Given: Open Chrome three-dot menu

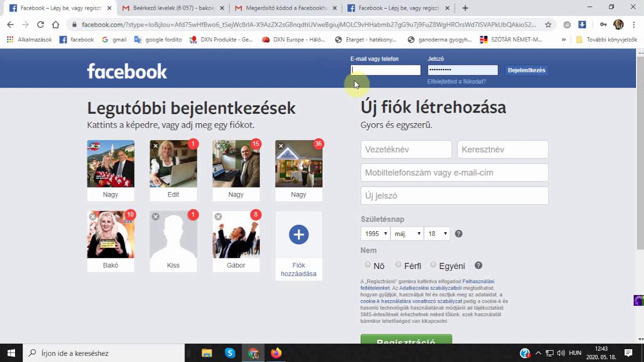Looking at the screenshot, I should (634, 24).
